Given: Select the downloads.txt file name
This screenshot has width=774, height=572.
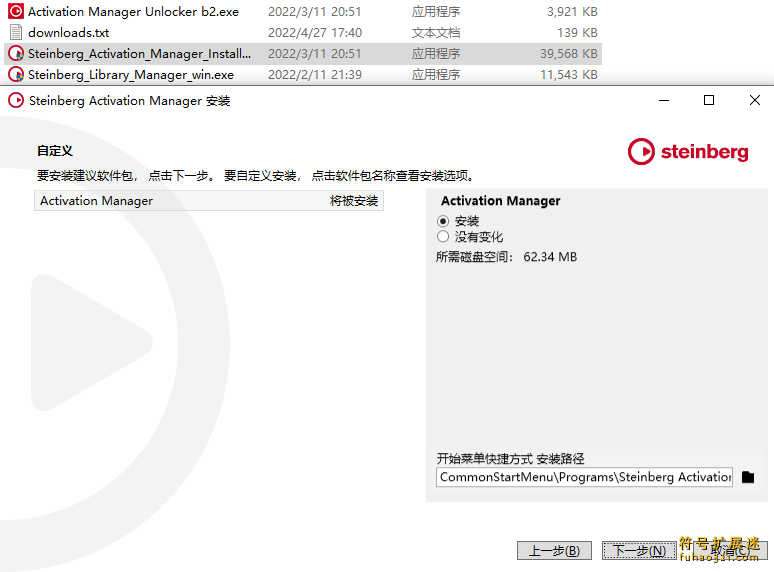Looking at the screenshot, I should pos(69,33).
